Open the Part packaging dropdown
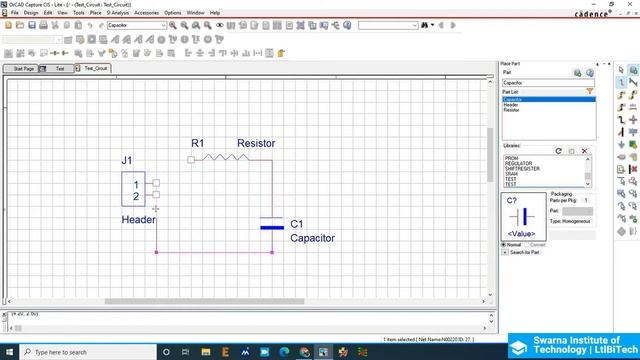640x360 pixels. coord(577,211)
